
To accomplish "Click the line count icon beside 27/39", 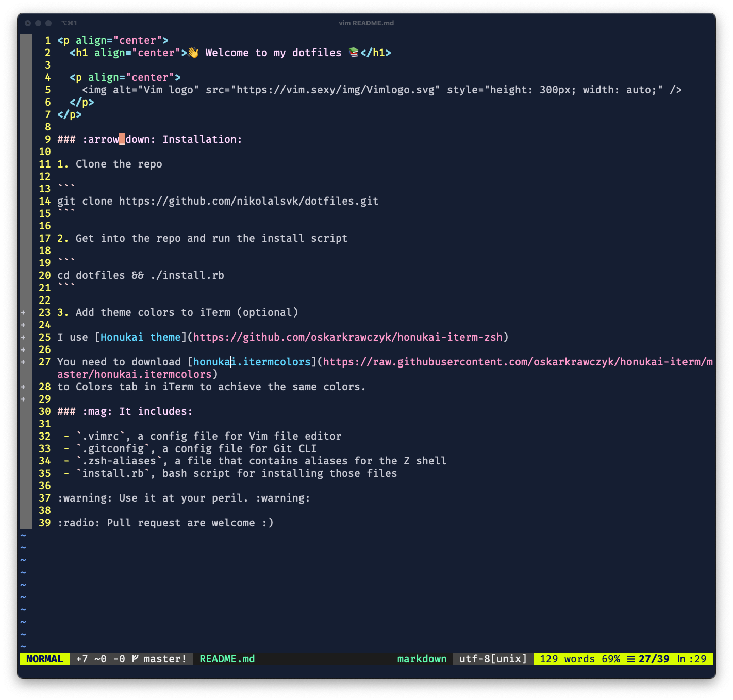I will (631, 659).
